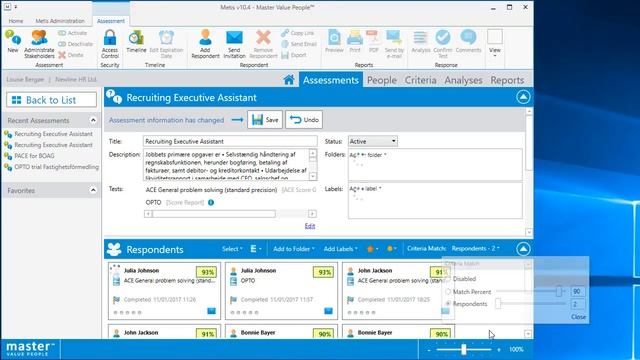This screenshot has width=640, height=360.
Task: Select the Assessment ribbon tab
Action: pyautogui.click(x=111, y=21)
